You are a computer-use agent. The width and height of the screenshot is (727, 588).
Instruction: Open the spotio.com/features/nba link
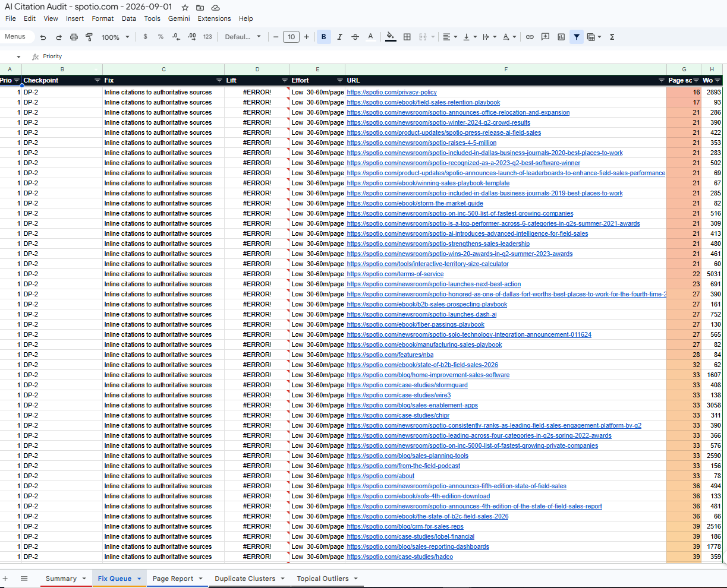[390, 355]
